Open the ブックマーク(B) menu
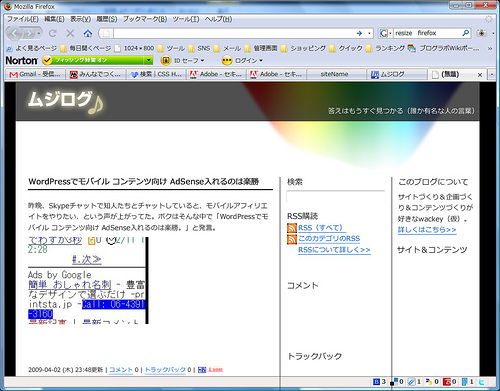Viewport: 500px width, 391px height. 145,19
